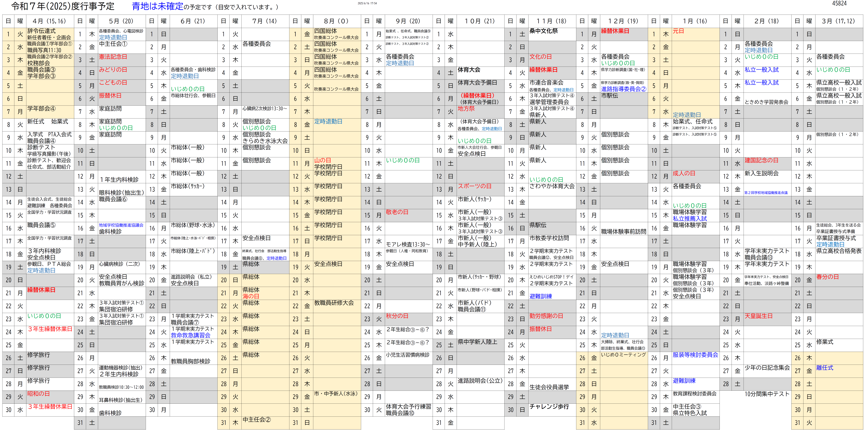Select the blue 救命救急講習会 entry
The image size is (868, 436).
tap(191, 336)
